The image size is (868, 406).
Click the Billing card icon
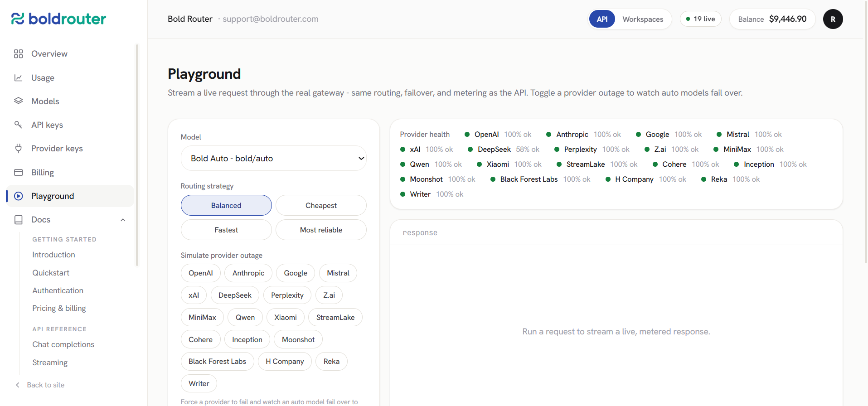point(18,173)
